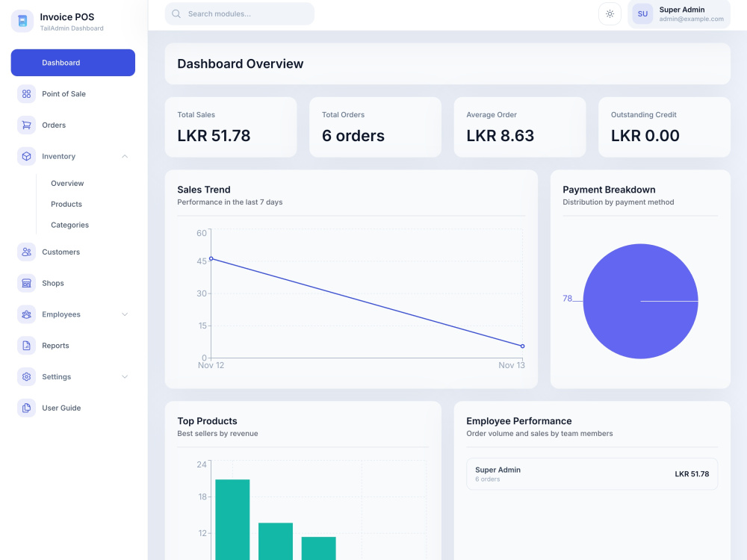Screen dimensions: 747x560
Task: Click the Average Order LKR 8.63 card
Action: (520, 127)
